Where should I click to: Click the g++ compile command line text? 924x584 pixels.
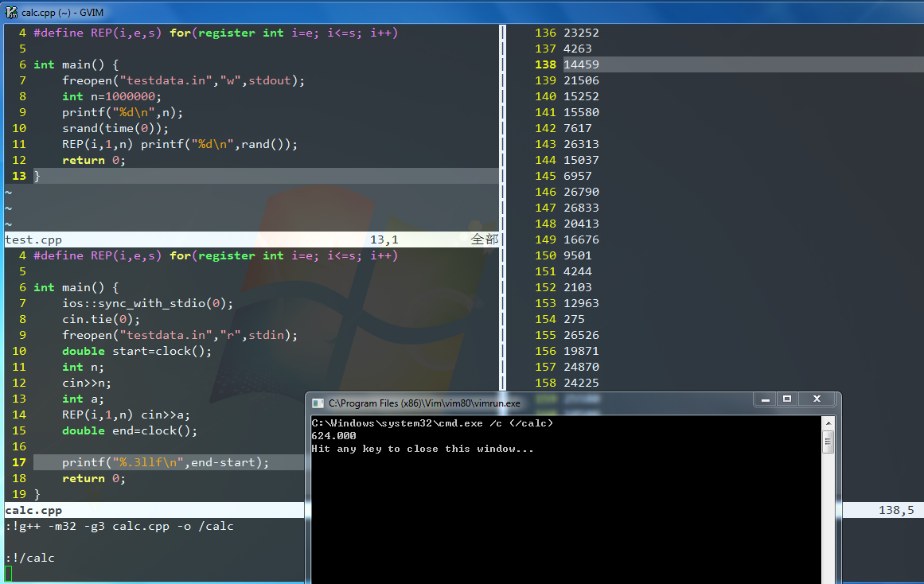coord(119,526)
